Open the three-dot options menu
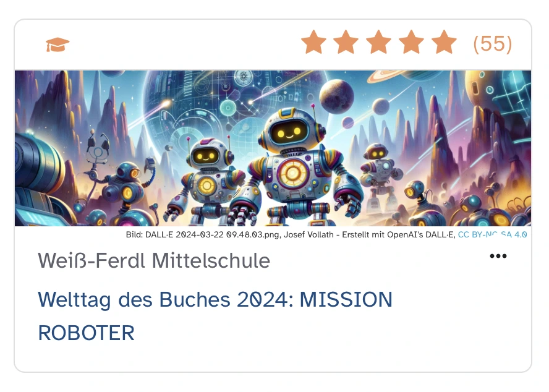Viewport: 549px width, 392px height. click(498, 256)
